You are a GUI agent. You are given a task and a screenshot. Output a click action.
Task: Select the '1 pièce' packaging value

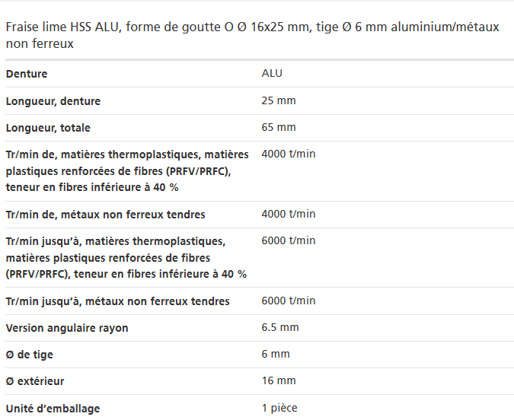[279, 408]
